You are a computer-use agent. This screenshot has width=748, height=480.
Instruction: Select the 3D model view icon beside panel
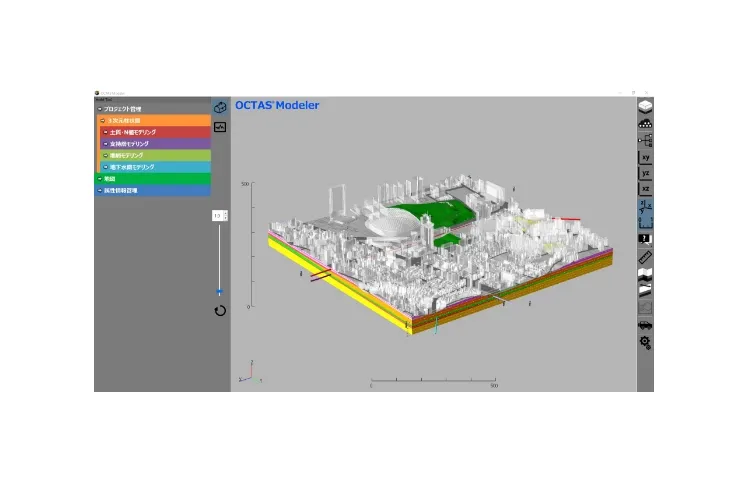220,107
